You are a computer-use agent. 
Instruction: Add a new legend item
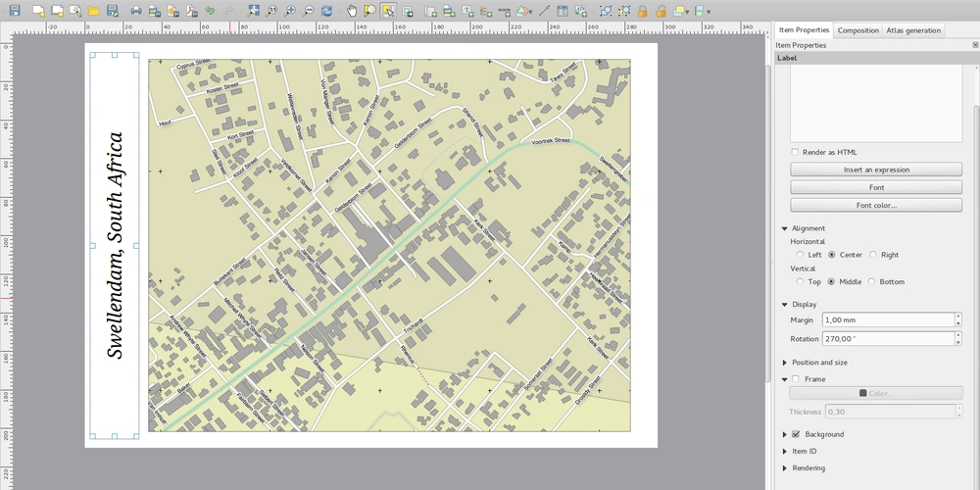pyautogui.click(x=486, y=11)
